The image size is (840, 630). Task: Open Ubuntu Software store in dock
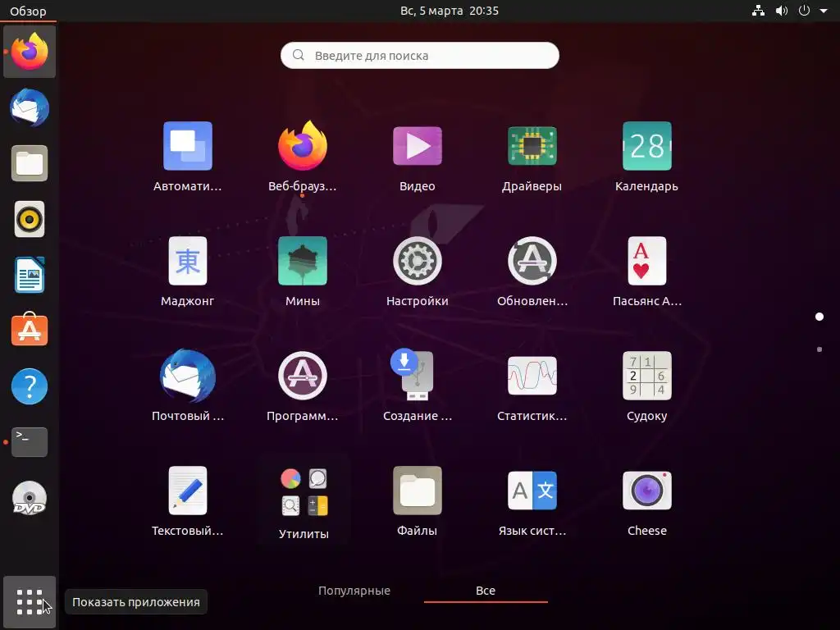(30, 330)
